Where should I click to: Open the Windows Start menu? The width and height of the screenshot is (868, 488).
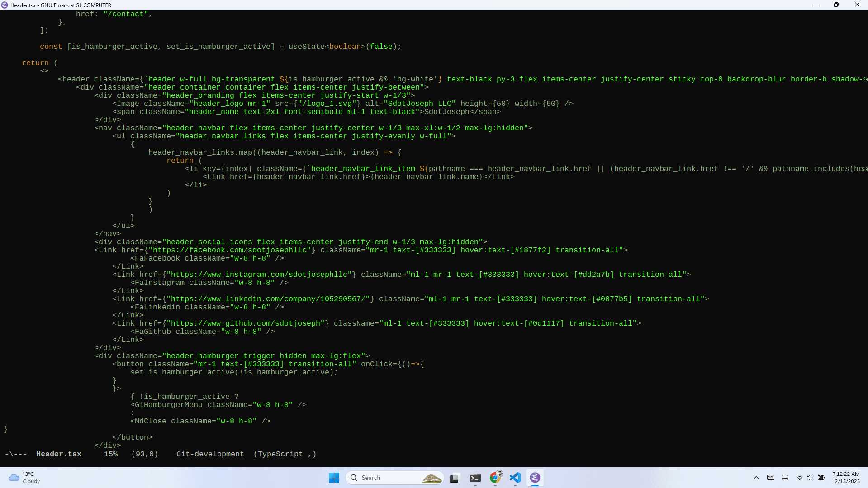point(334,478)
